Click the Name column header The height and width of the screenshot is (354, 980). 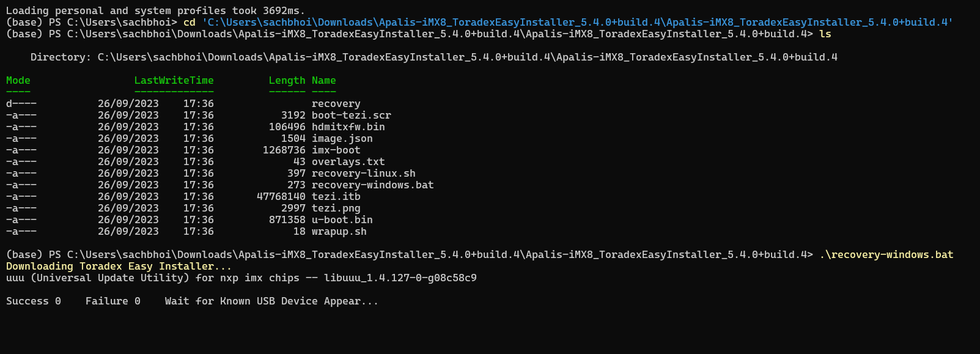[323, 81]
